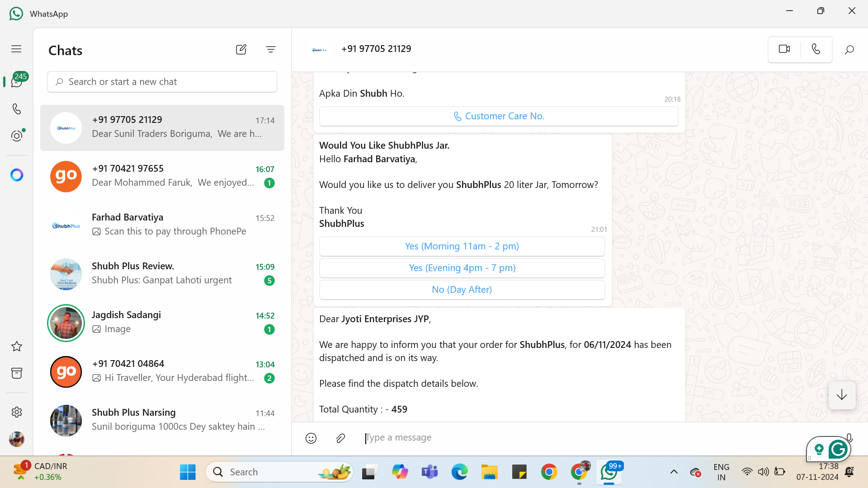Open the Calls tab in sidebar
The height and width of the screenshot is (488, 868).
point(17,109)
